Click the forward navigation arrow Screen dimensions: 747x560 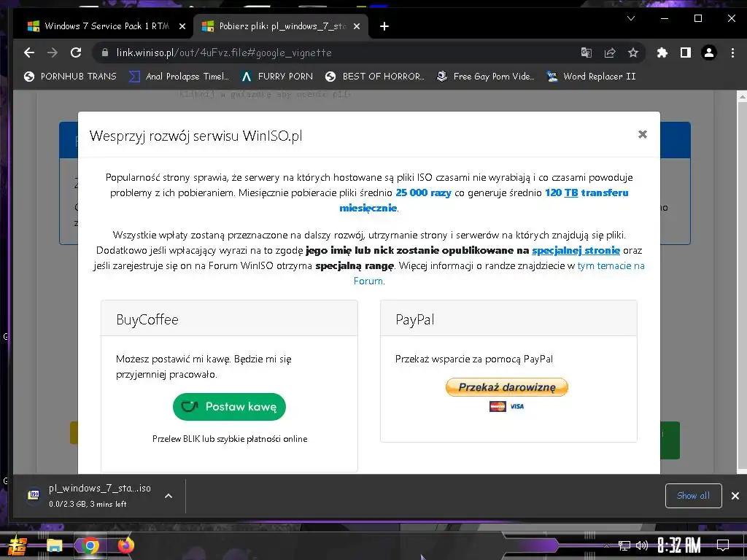click(53, 52)
